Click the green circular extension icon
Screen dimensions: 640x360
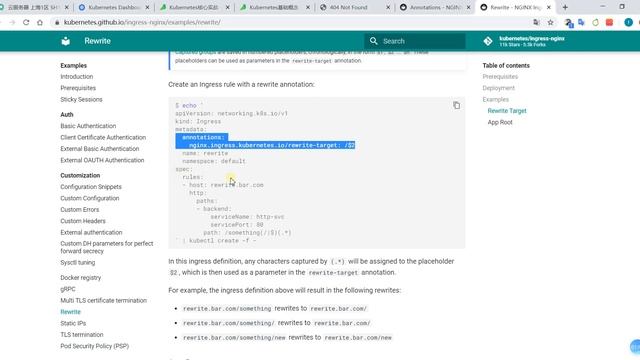[596, 22]
